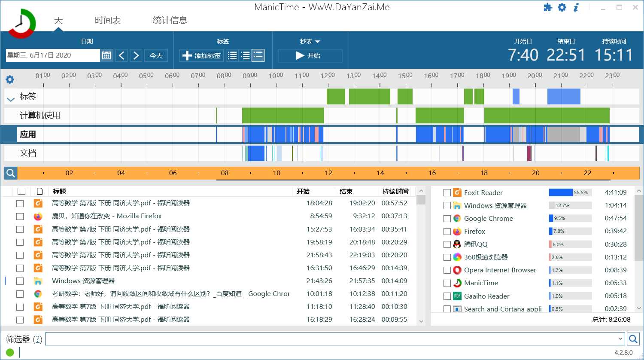Click Firefox icon in application list

coord(457,231)
